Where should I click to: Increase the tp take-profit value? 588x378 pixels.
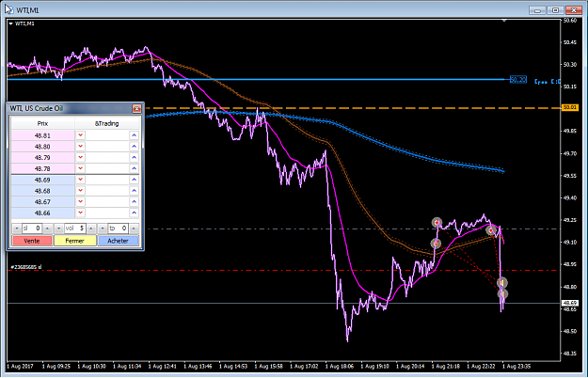[x=134, y=228]
